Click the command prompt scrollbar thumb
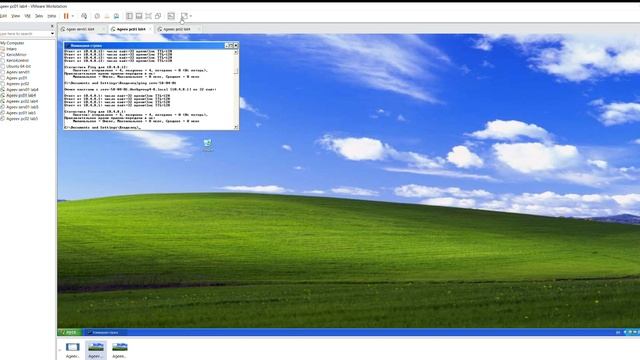Image resolution: width=640 pixels, height=360 pixels. coord(236,71)
